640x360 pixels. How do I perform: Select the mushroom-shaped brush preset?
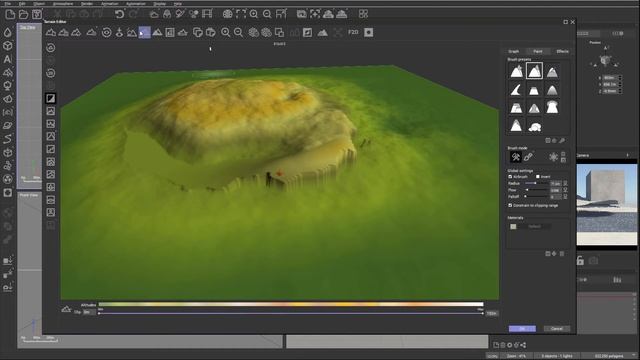pos(552,107)
